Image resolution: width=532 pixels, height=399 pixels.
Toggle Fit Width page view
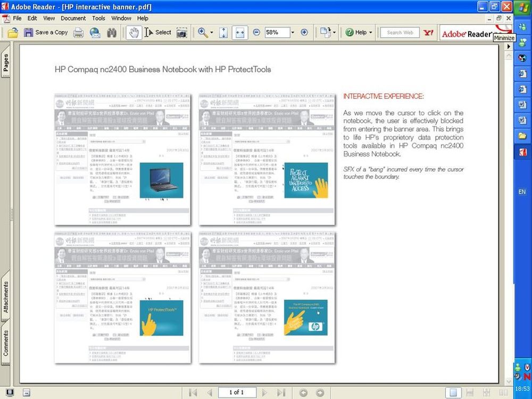[239, 32]
